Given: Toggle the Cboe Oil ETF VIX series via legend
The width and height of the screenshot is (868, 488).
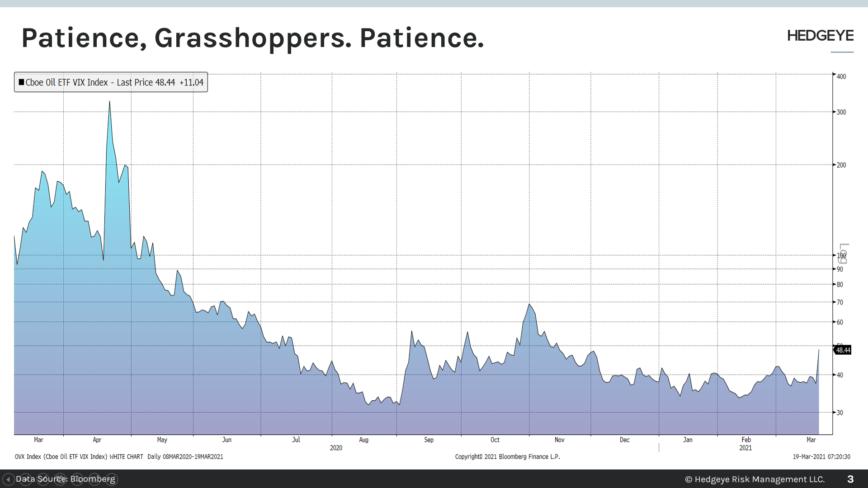Looking at the screenshot, I should pyautogui.click(x=111, y=82).
